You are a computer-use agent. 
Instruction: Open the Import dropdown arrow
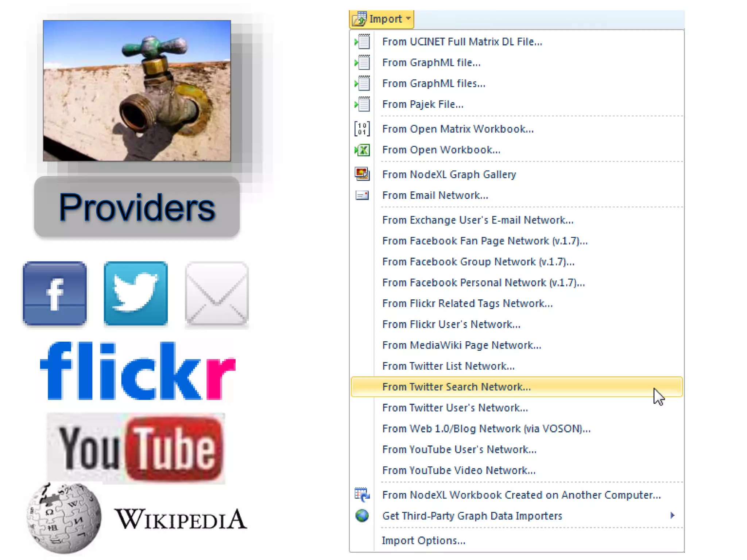pyautogui.click(x=408, y=19)
